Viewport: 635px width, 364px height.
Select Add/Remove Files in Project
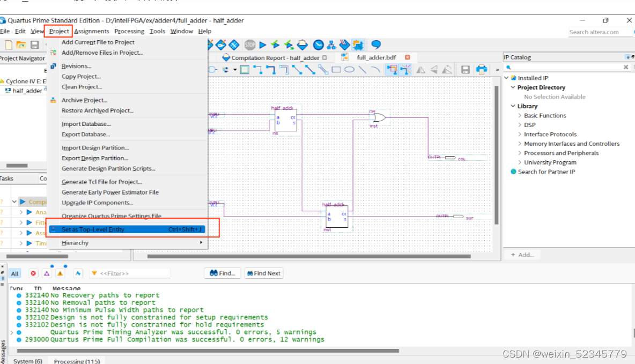(127, 53)
